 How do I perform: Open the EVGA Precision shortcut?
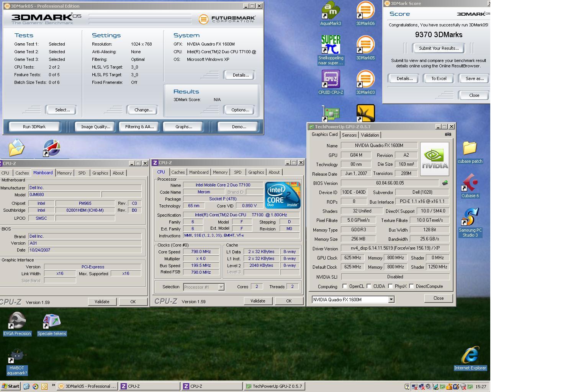17,324
